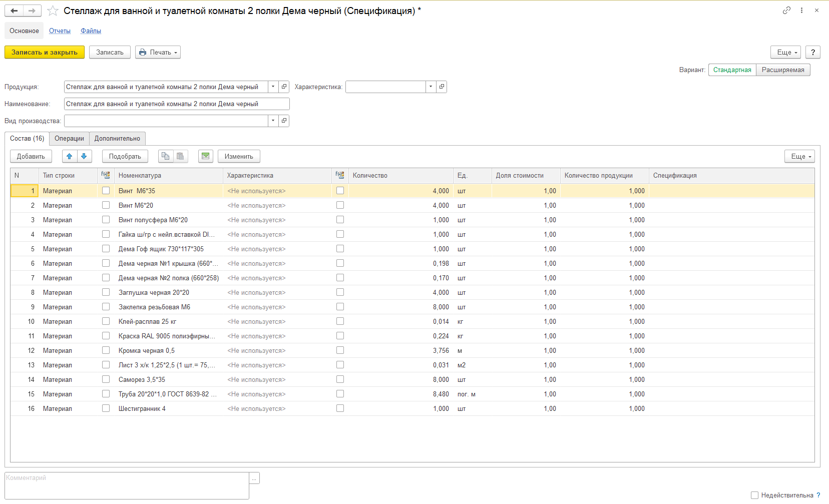Viewport: 829px width, 504px height.
Task: Add specification to favorites with star
Action: [x=53, y=11]
